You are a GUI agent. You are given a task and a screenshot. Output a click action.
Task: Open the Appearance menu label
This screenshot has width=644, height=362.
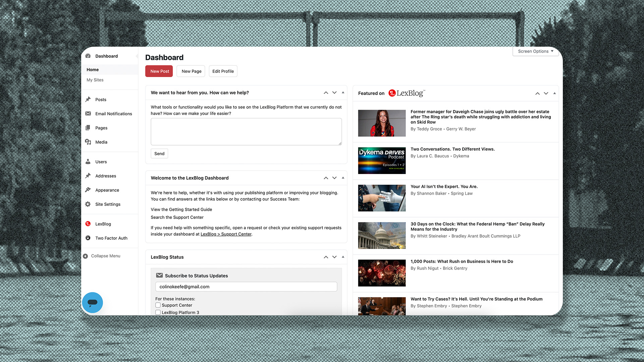107,190
